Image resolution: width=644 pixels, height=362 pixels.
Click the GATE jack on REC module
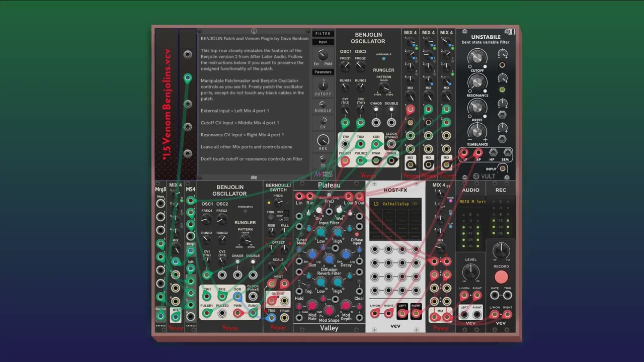[495, 296]
